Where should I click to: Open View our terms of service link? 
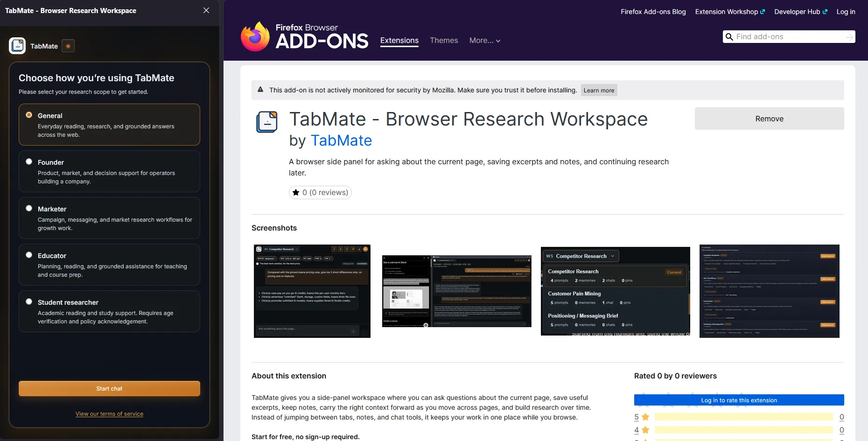(x=109, y=414)
